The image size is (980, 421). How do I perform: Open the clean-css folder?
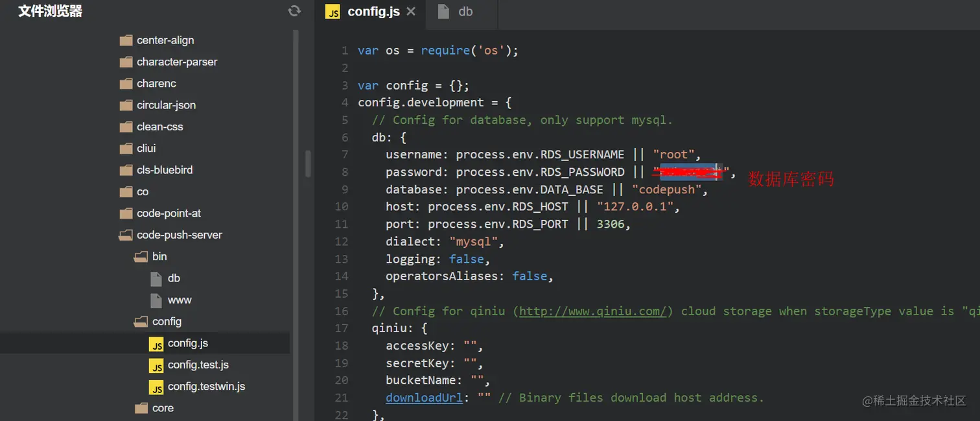[160, 127]
